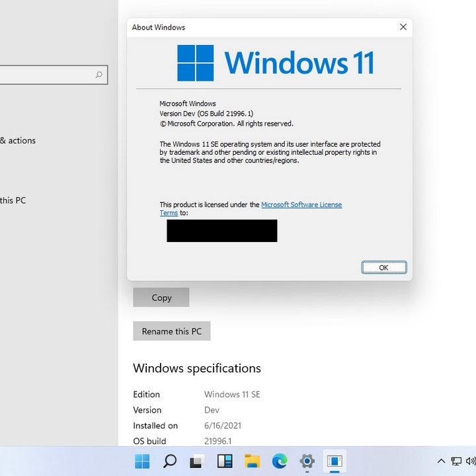Image resolution: width=476 pixels, height=476 pixels.
Task: Select the install date 6/16/2021
Action: click(x=223, y=426)
